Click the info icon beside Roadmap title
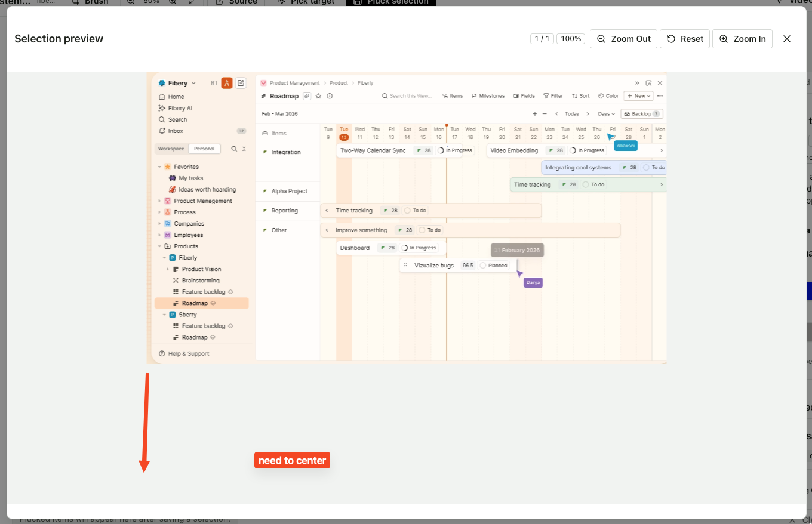 (330, 95)
